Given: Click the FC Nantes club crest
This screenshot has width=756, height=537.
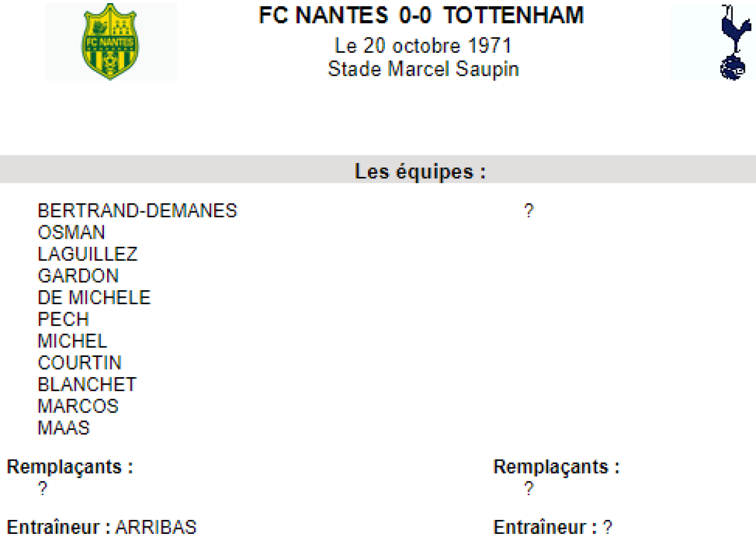Looking at the screenshot, I should 110,42.
